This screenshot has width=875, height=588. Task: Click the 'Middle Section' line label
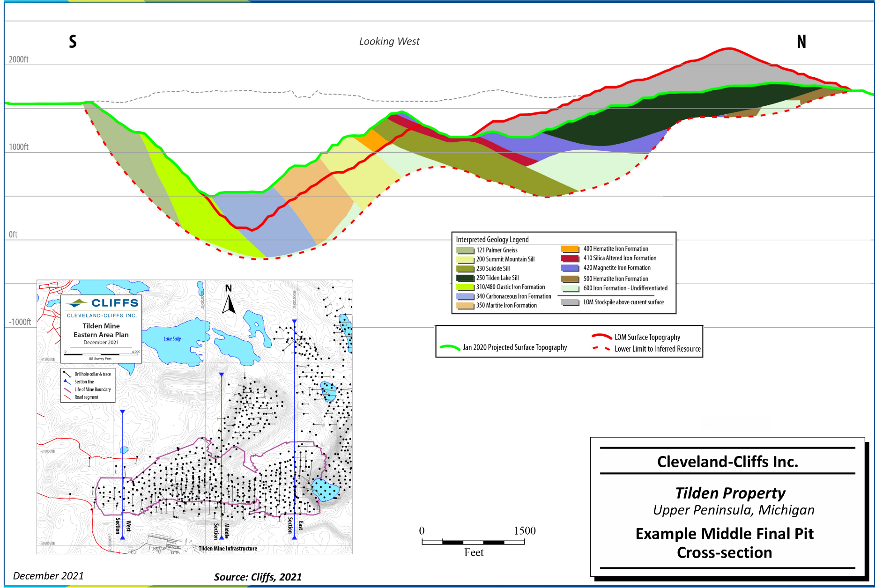221,531
